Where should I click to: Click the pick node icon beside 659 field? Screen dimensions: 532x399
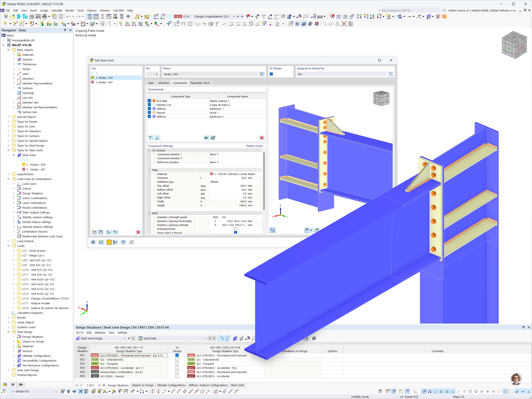pos(390,74)
